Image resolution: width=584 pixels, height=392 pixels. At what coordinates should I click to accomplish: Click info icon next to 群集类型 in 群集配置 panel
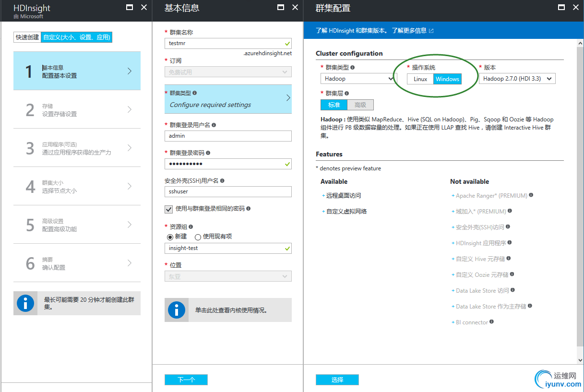point(352,68)
